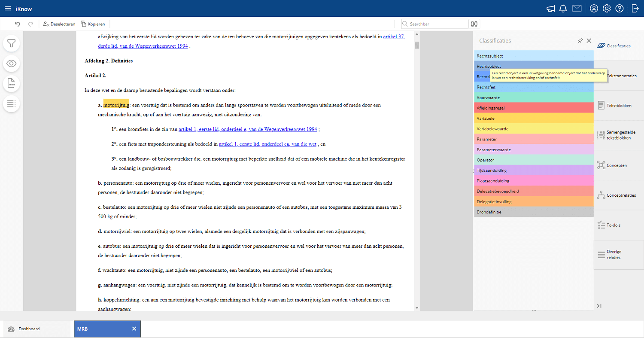The height and width of the screenshot is (338, 644).
Task: Select the Afleidingsregel classification color
Action: [x=534, y=108]
